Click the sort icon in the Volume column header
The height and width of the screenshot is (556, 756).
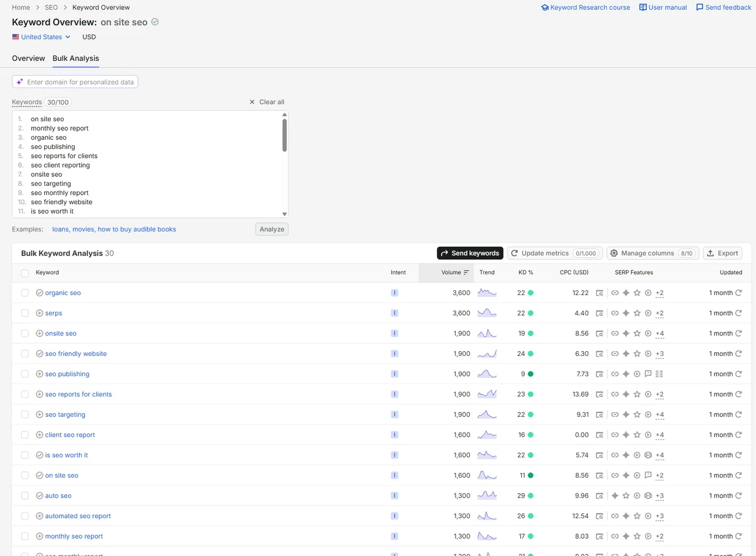coord(466,272)
